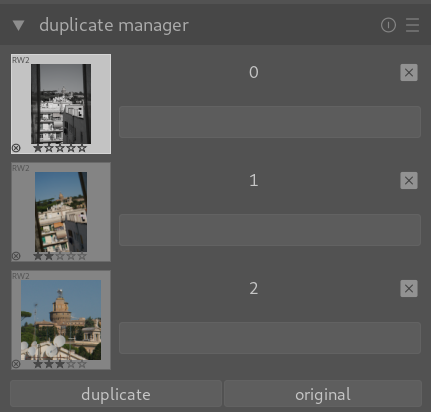This screenshot has width=431, height=412.
Task: Collapse the duplicate manager module
Action: pyautogui.click(x=18, y=25)
